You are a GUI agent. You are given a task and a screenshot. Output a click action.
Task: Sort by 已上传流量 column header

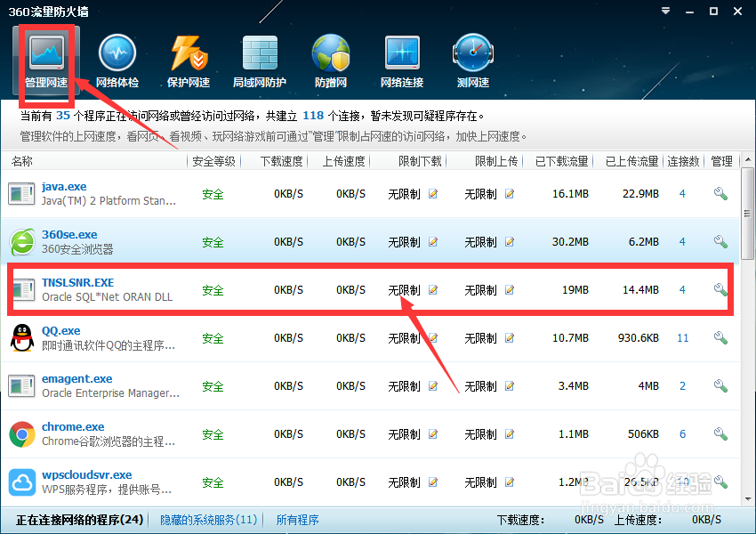pyautogui.click(x=632, y=161)
